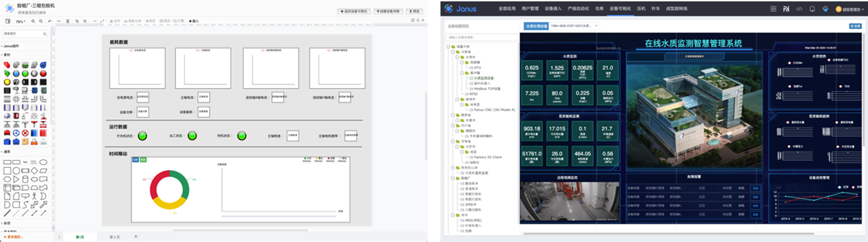
Task: Select the yellow indicator light in shape palette
Action: pos(7,82)
